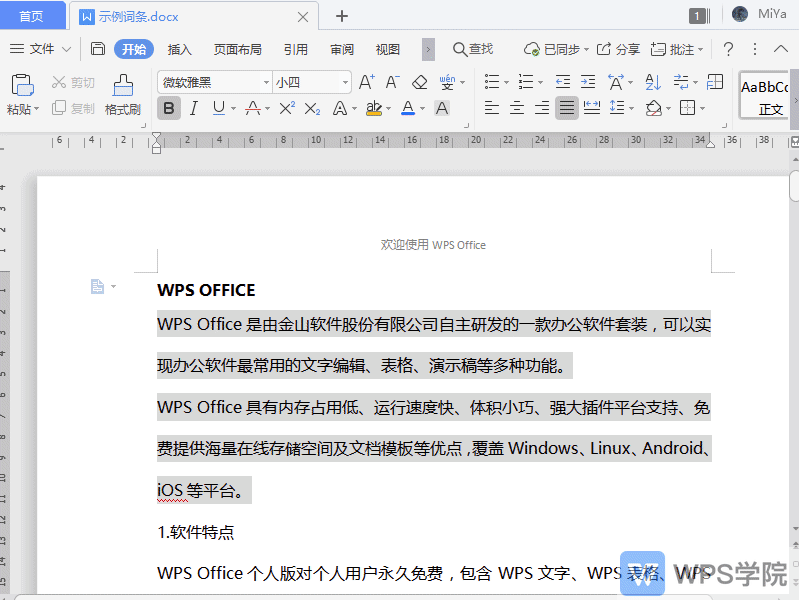The image size is (799, 600).
Task: Toggle italic formatting
Action: [194, 108]
